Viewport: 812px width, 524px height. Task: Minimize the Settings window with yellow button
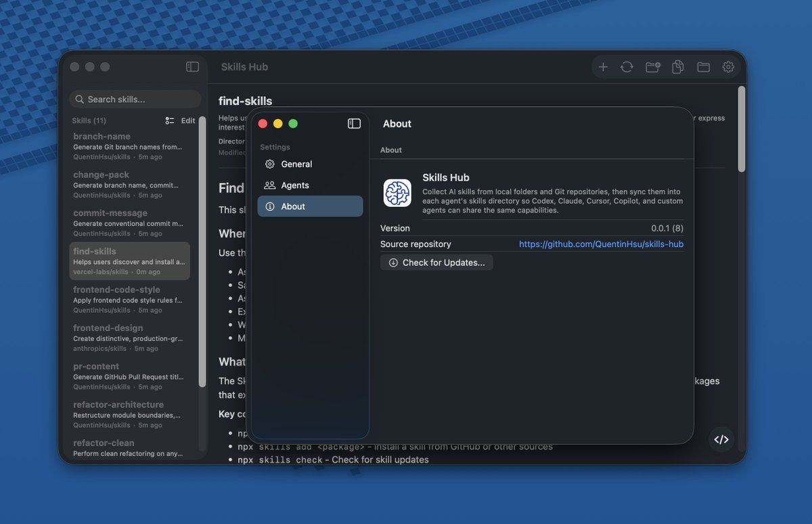(277, 123)
